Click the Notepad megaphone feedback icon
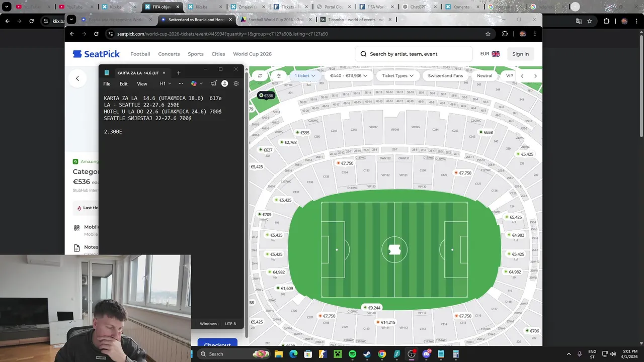 pos(213,83)
